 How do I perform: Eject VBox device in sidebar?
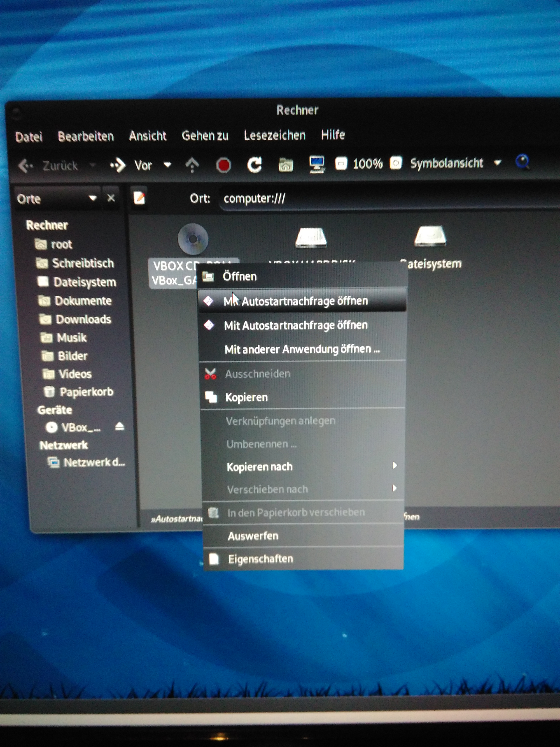(x=120, y=427)
